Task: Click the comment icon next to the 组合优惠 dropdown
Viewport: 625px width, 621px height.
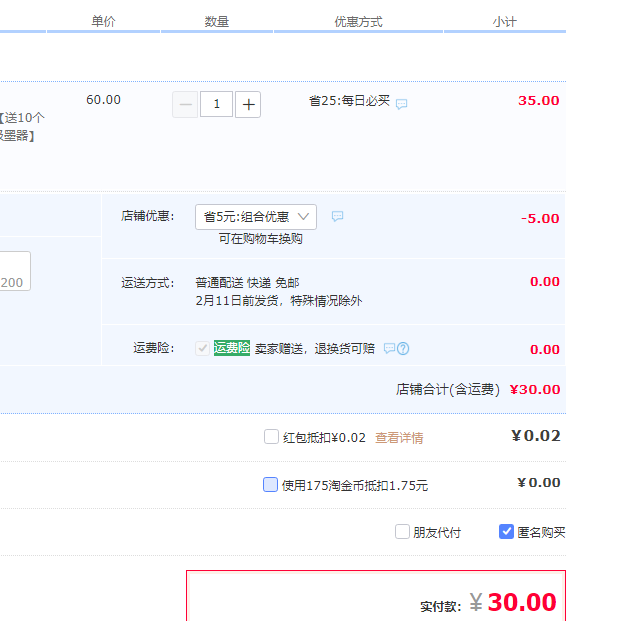Action: pyautogui.click(x=337, y=217)
